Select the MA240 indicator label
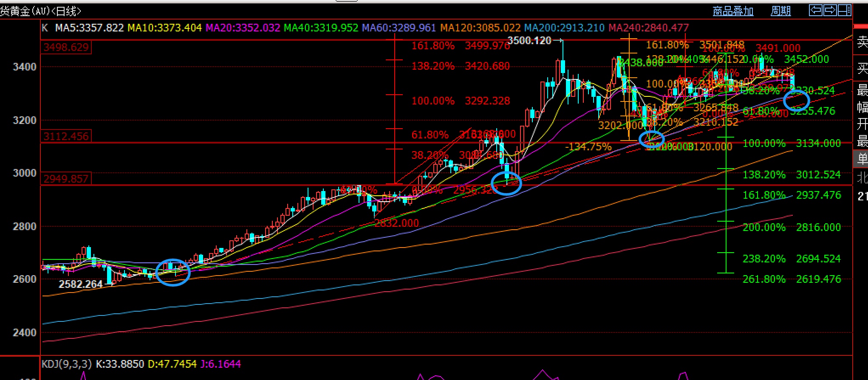This screenshot has height=380, width=868. (648, 28)
